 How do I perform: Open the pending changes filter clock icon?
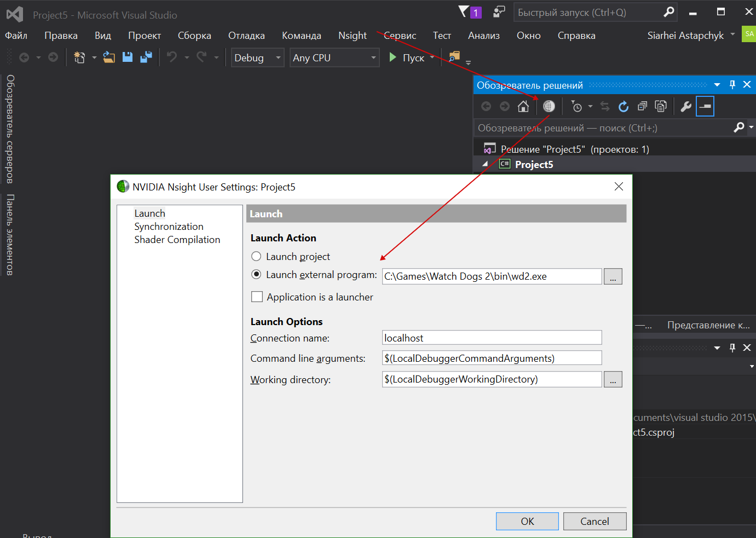point(576,106)
